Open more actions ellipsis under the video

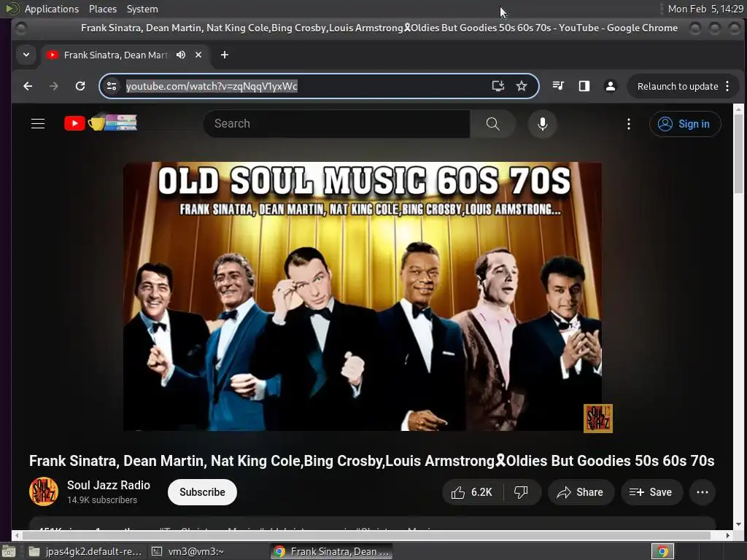coord(703,492)
